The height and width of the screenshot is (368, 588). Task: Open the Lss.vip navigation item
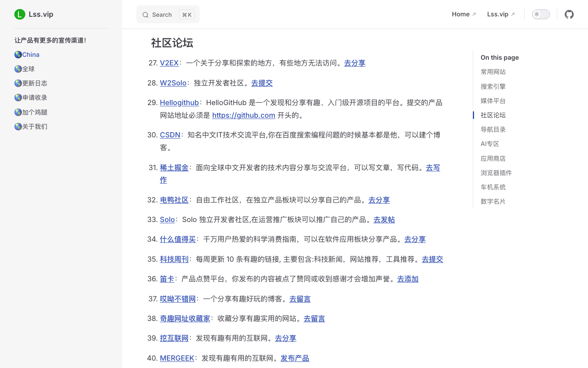click(498, 14)
